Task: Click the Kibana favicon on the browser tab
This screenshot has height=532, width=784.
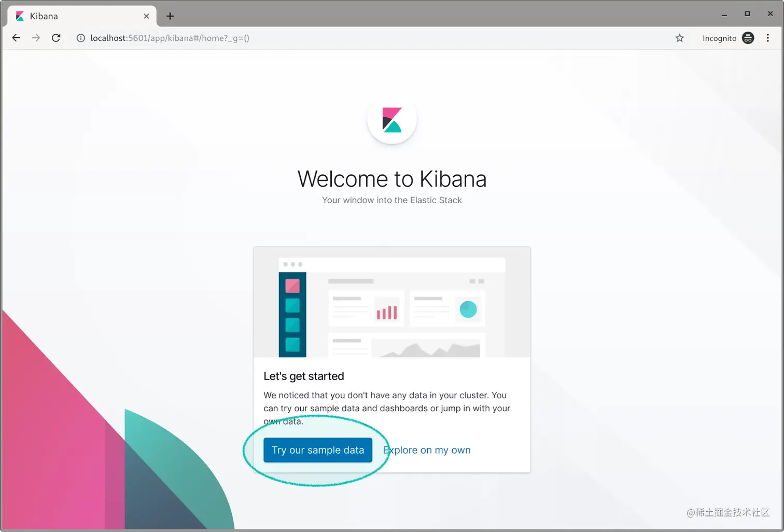Action: click(19, 16)
